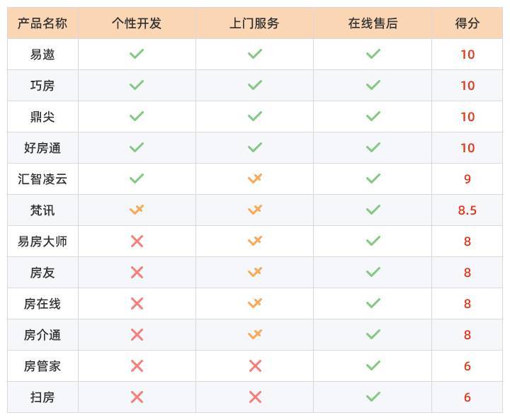Click the product name 房在线
The image size is (510, 420).
click(x=42, y=303)
